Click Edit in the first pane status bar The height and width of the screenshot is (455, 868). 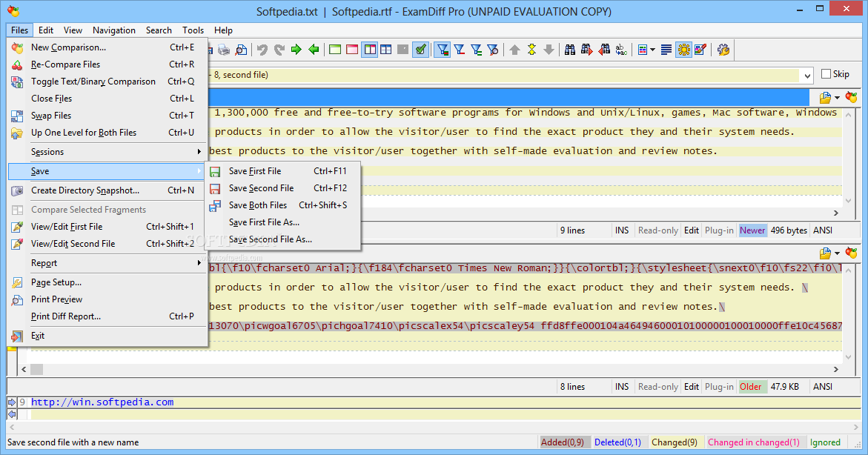[x=692, y=230]
